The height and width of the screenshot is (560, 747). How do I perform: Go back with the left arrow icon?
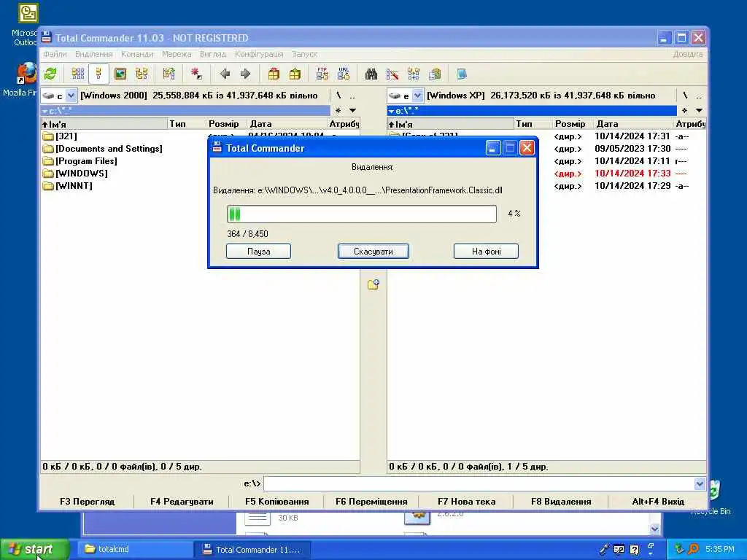pyautogui.click(x=225, y=74)
